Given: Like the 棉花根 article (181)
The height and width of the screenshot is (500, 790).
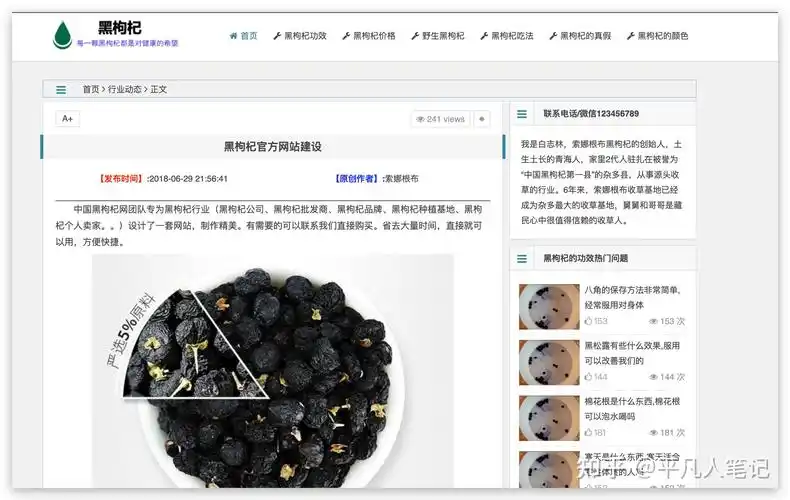Looking at the screenshot, I should pos(596,432).
